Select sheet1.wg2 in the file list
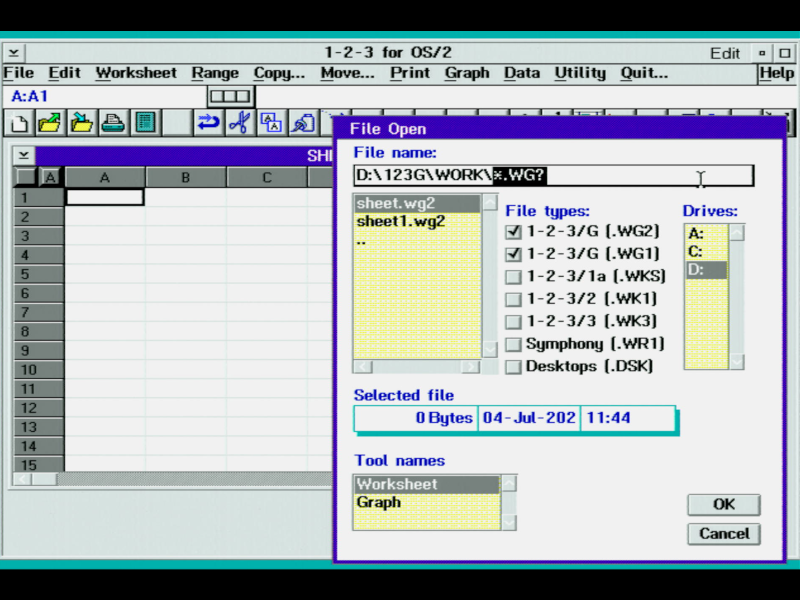This screenshot has height=600, width=800. 417,221
